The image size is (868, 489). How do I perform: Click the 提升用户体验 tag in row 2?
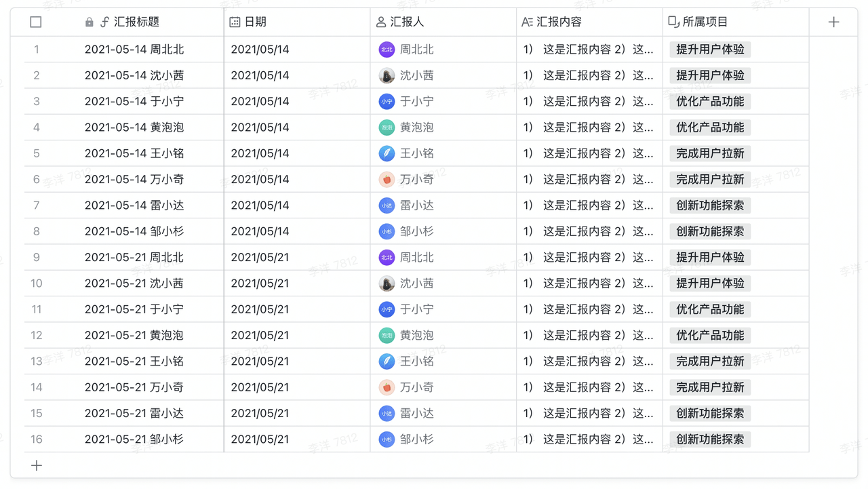point(710,75)
